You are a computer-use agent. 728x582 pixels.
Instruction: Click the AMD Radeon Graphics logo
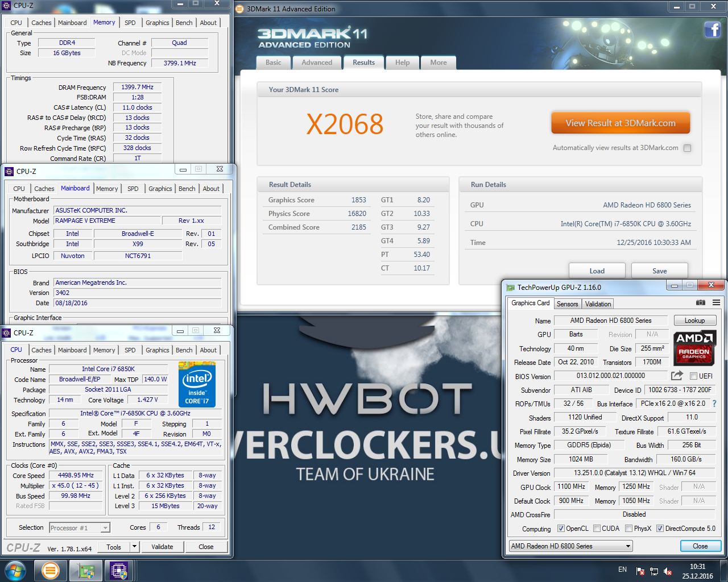click(694, 348)
